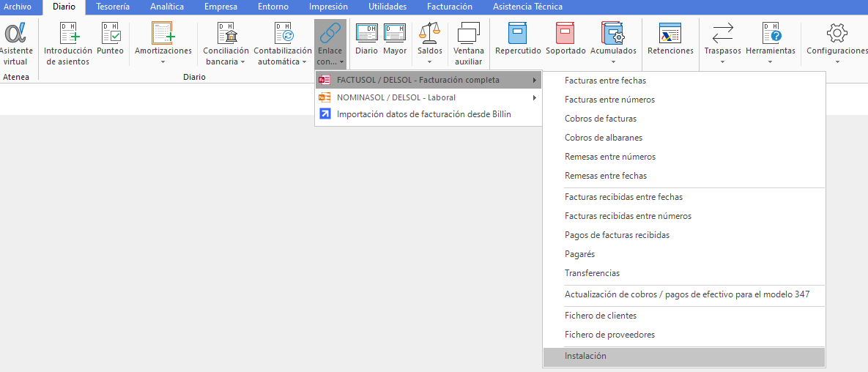868x372 pixels.
Task: Choose Facturas entre fechas
Action: click(684, 81)
